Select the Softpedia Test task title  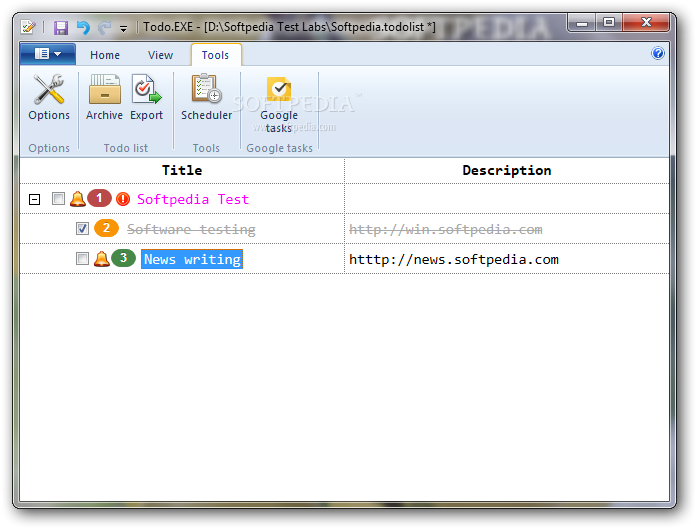tap(193, 199)
